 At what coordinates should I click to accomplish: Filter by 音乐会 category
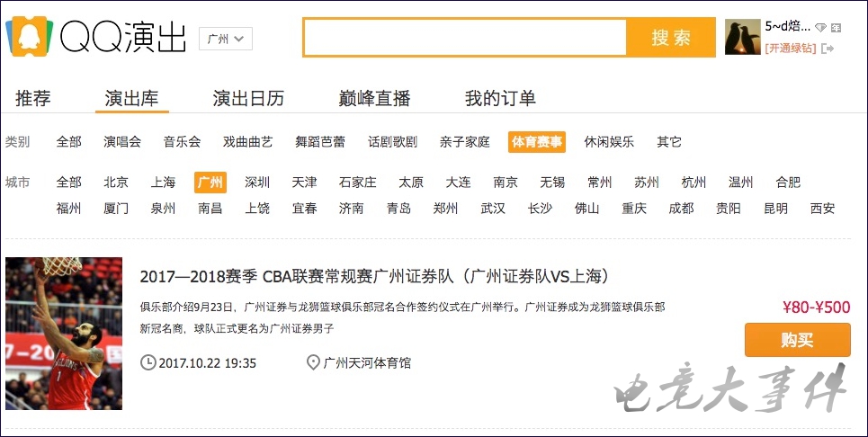tap(182, 141)
